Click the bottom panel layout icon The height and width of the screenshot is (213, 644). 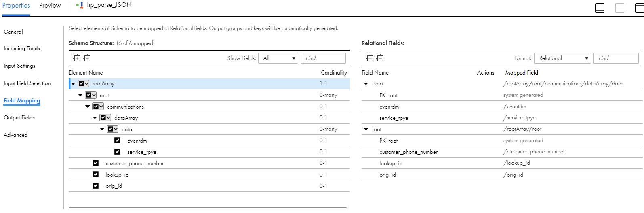coord(600,8)
